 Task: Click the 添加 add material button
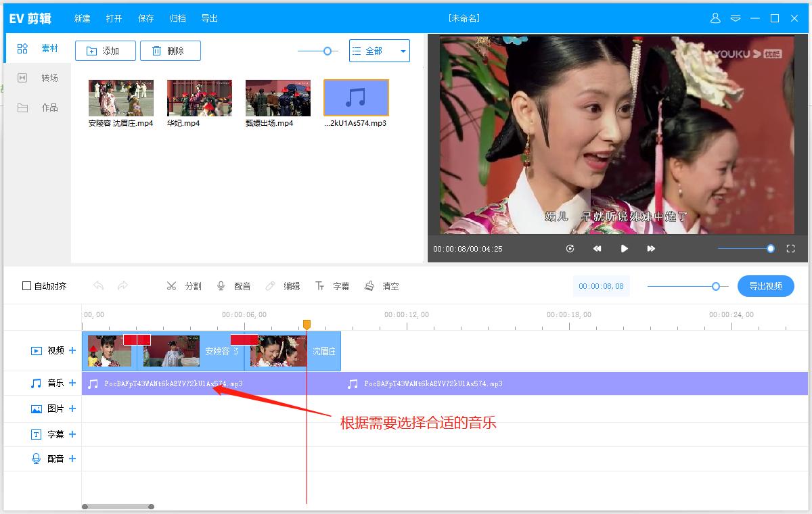[x=106, y=51]
